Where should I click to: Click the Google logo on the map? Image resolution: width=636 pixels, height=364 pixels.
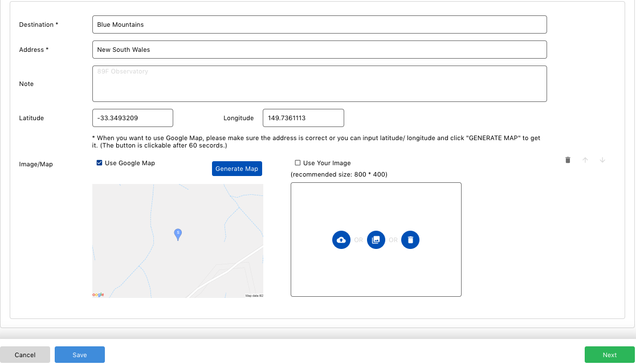(x=98, y=295)
